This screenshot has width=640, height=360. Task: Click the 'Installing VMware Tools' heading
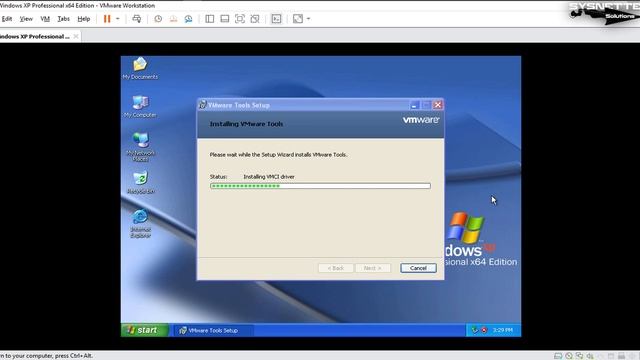pos(246,124)
